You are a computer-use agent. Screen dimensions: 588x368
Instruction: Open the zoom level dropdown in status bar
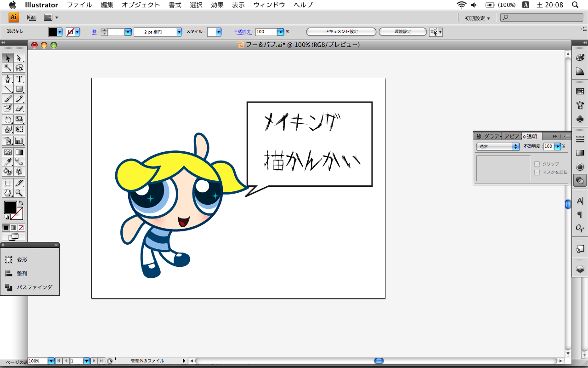pyautogui.click(x=51, y=361)
